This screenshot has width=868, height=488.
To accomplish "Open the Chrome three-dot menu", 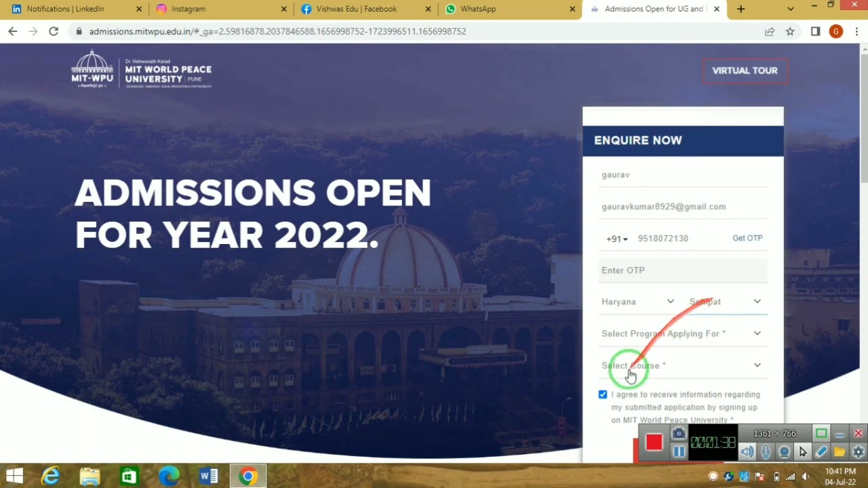I will click(x=856, y=31).
